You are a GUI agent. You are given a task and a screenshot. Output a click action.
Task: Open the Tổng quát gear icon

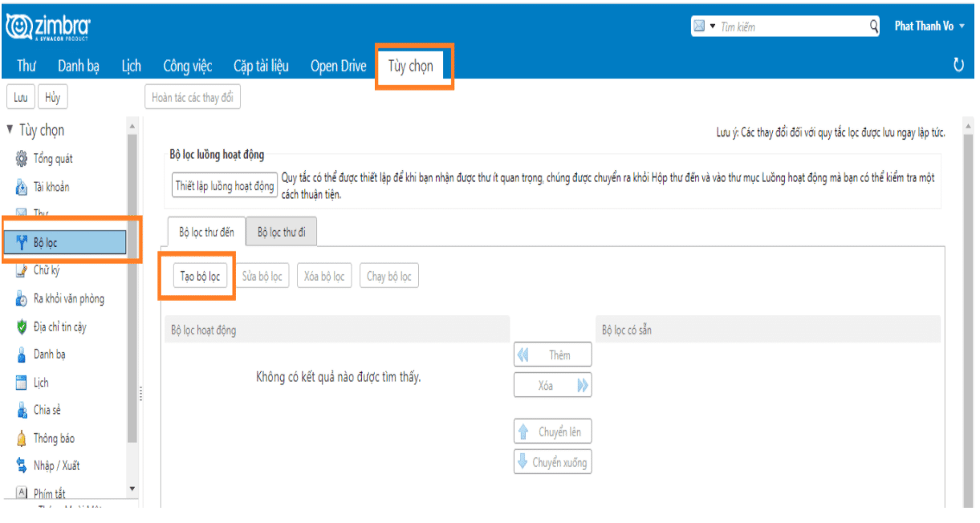(22, 159)
